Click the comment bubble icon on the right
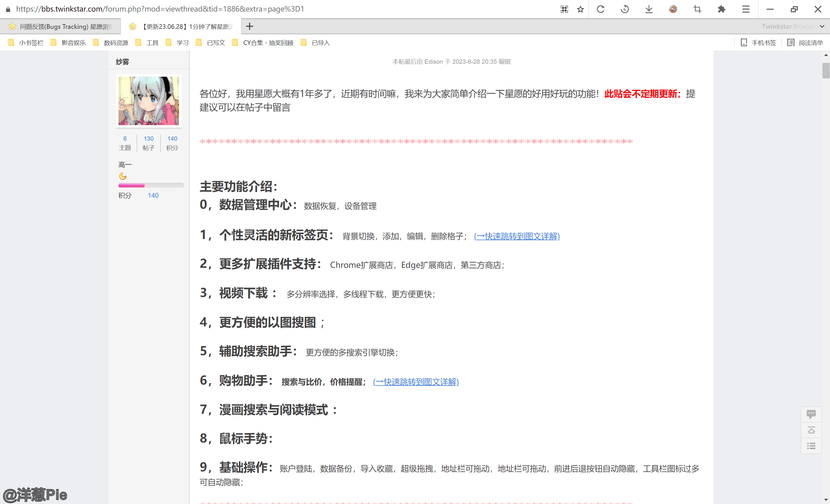Viewport: 830px width, 504px height. [811, 414]
